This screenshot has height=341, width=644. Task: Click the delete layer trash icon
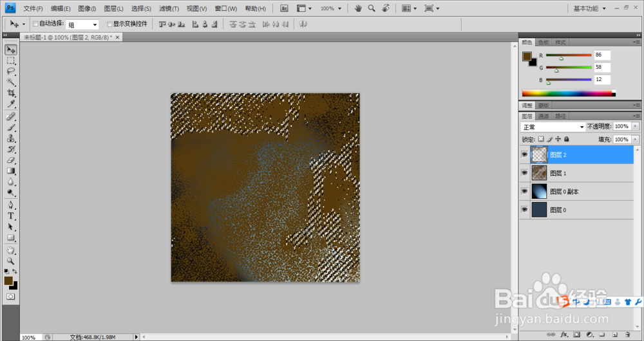(x=627, y=335)
